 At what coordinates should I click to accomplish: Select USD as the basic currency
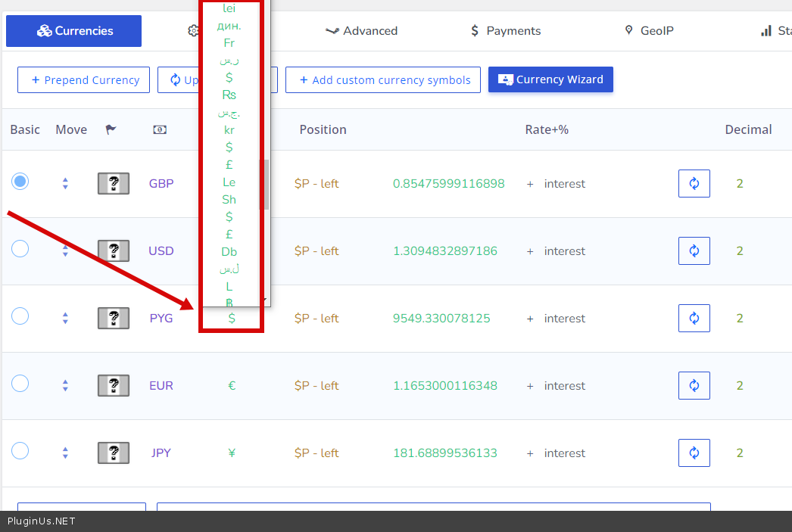20,248
